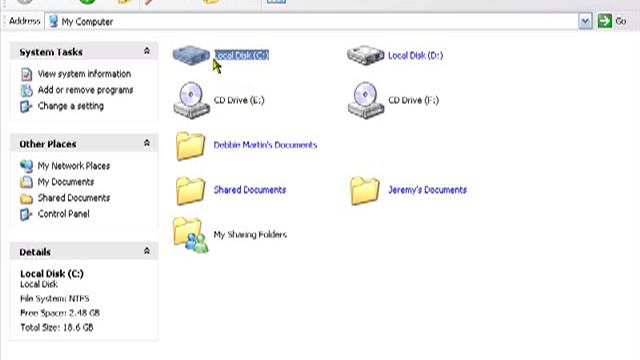Select the CD Drive (E:) icon
This screenshot has width=640, height=360.
pyautogui.click(x=191, y=100)
